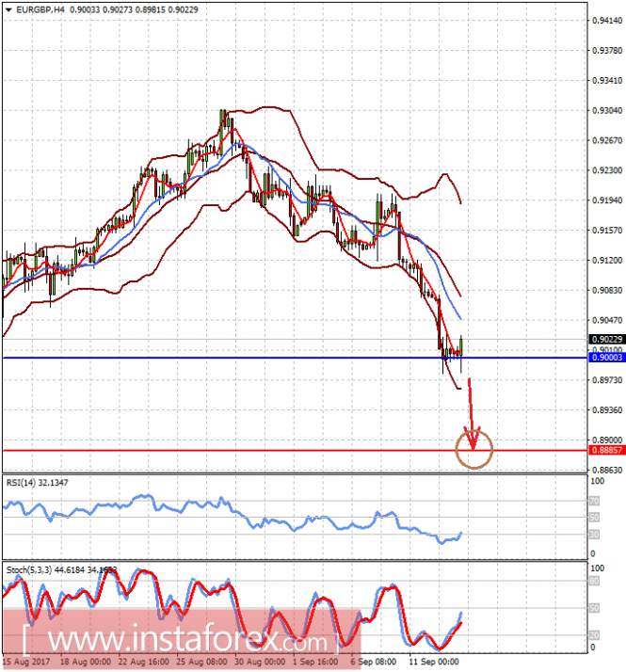Image resolution: width=626 pixels, height=672 pixels.
Task: Click the 15 Aug 2017 date label
Action: coord(25,662)
